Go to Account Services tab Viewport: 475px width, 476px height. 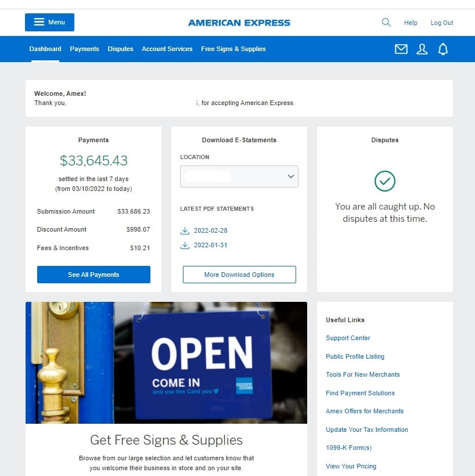[x=167, y=49]
